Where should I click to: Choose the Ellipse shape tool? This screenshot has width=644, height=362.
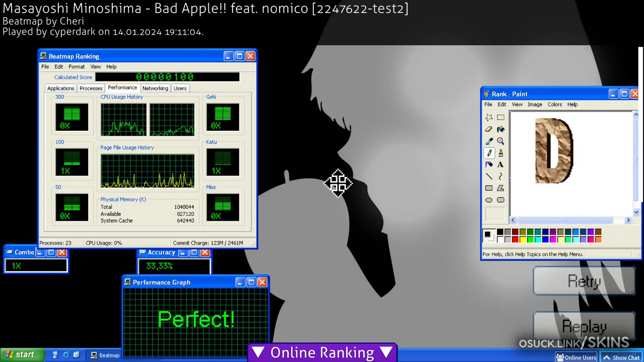(x=489, y=200)
